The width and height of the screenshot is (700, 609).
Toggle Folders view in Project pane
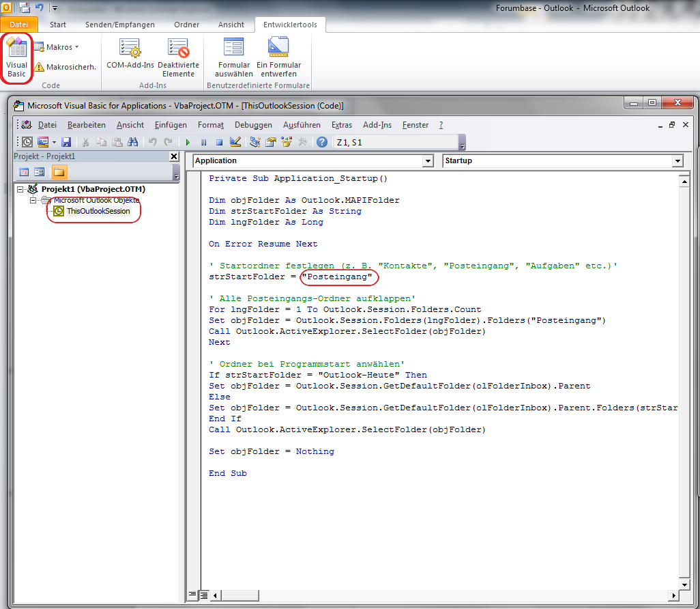[59, 172]
